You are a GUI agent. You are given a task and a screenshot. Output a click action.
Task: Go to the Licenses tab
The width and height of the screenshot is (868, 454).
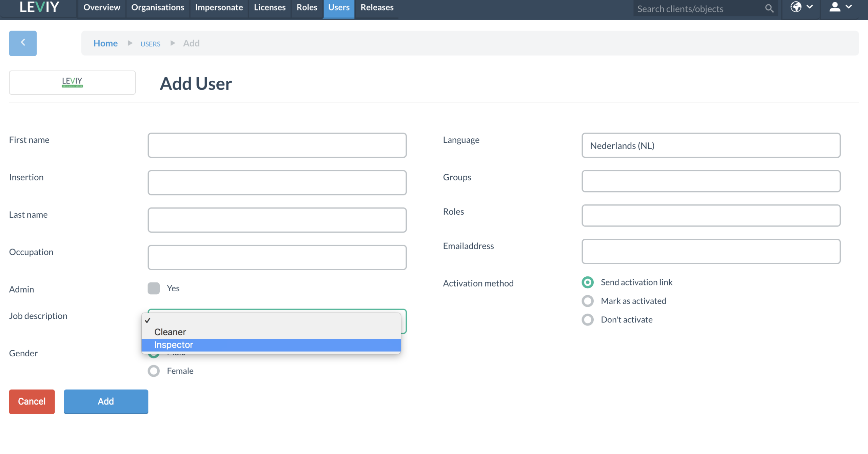(x=270, y=7)
